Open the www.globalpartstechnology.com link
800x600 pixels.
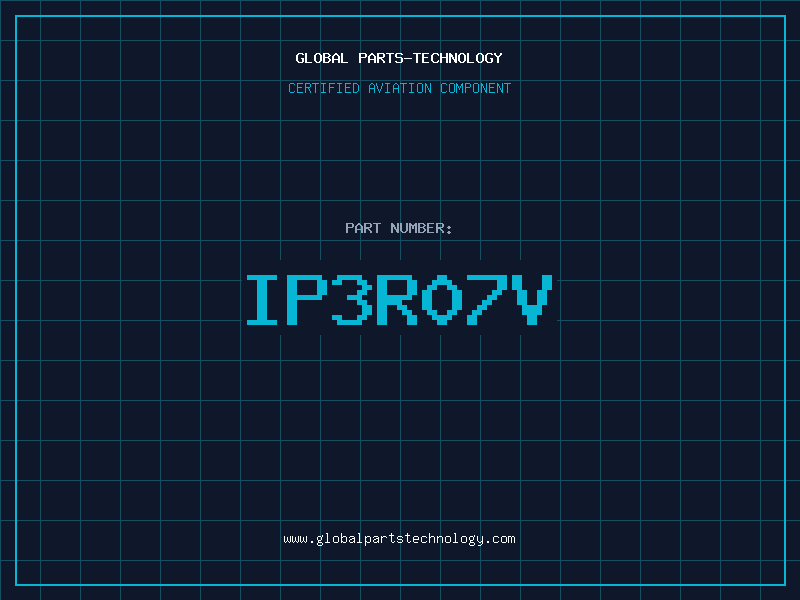(x=399, y=539)
